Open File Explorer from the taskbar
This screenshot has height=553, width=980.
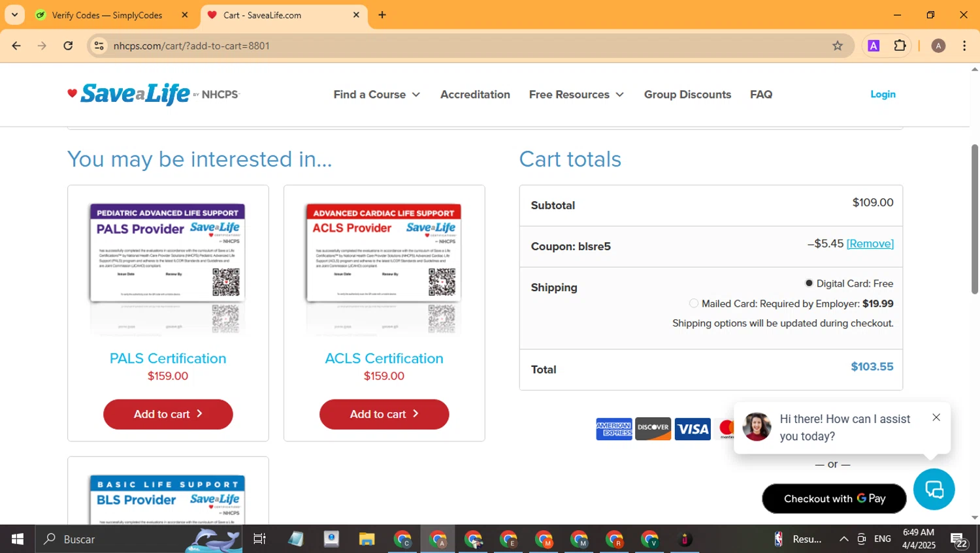(x=367, y=539)
